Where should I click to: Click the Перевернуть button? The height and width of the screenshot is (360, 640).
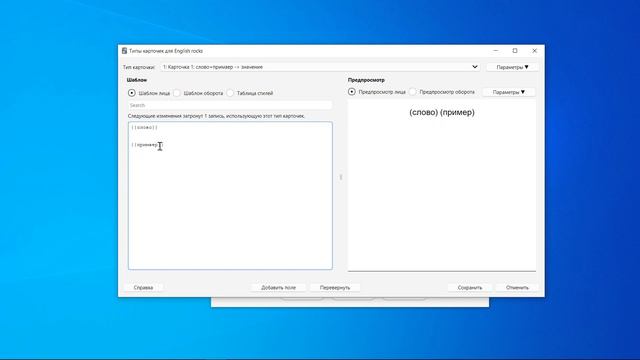coord(335,288)
